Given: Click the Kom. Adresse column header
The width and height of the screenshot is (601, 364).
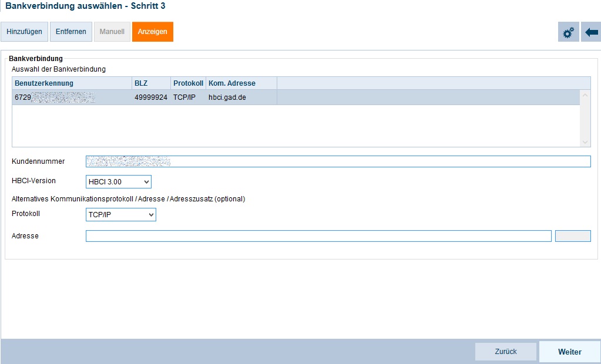Looking at the screenshot, I should tap(241, 83).
